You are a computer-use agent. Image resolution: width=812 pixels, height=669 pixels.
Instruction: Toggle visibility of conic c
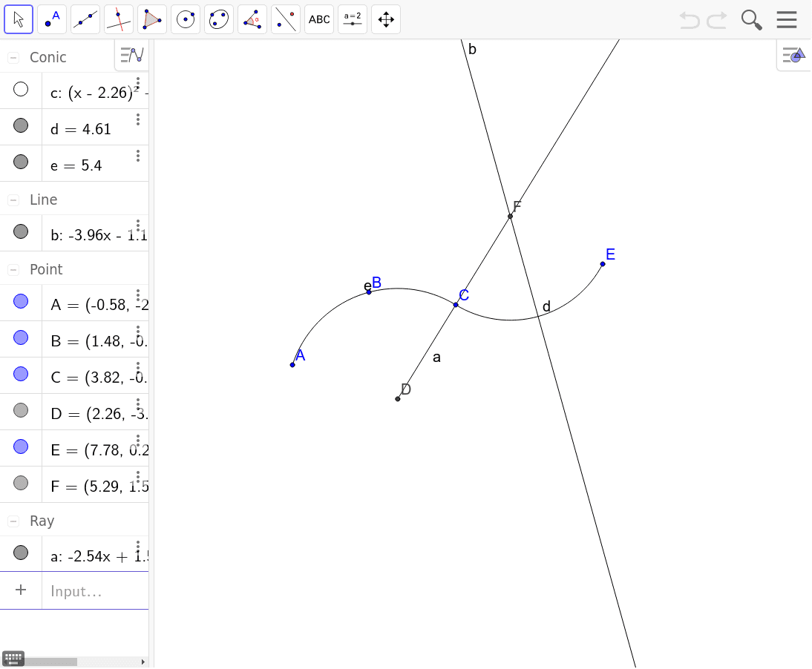point(21,90)
